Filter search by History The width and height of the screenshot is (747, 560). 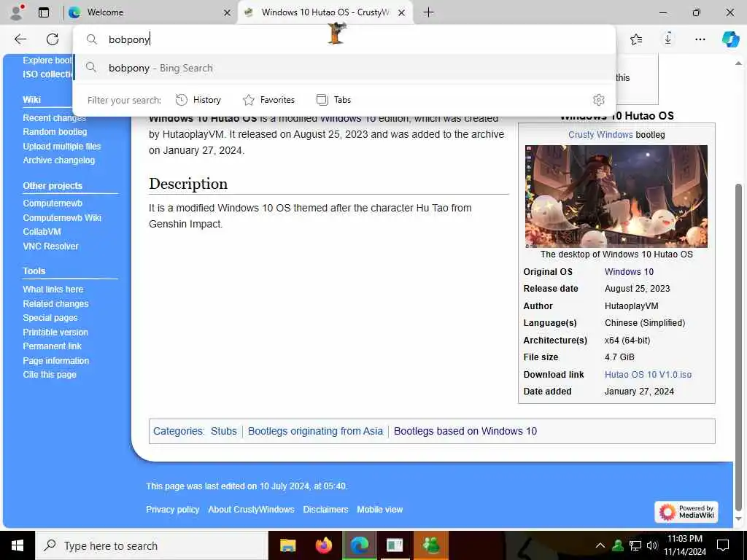tap(198, 100)
